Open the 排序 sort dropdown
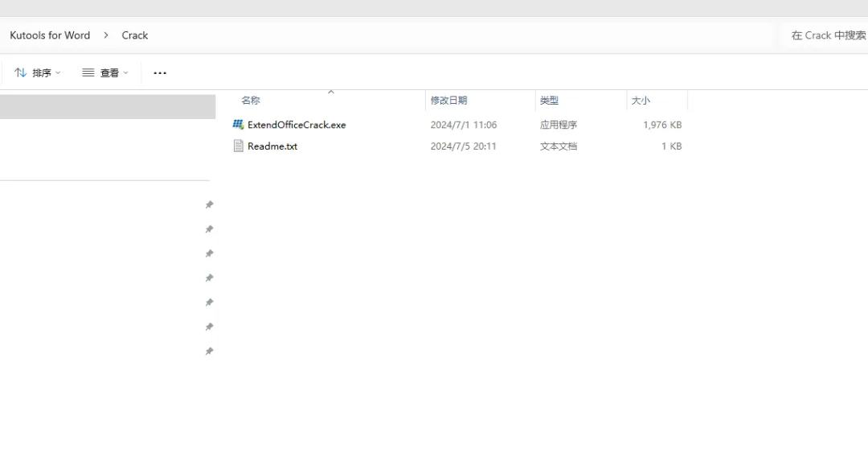This screenshot has width=868, height=457. tap(37, 72)
